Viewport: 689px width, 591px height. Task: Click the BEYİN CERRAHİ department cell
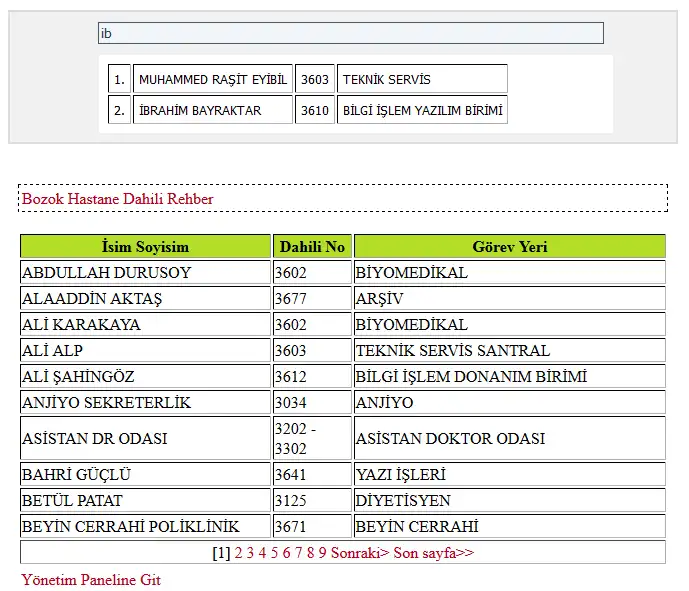(510, 526)
